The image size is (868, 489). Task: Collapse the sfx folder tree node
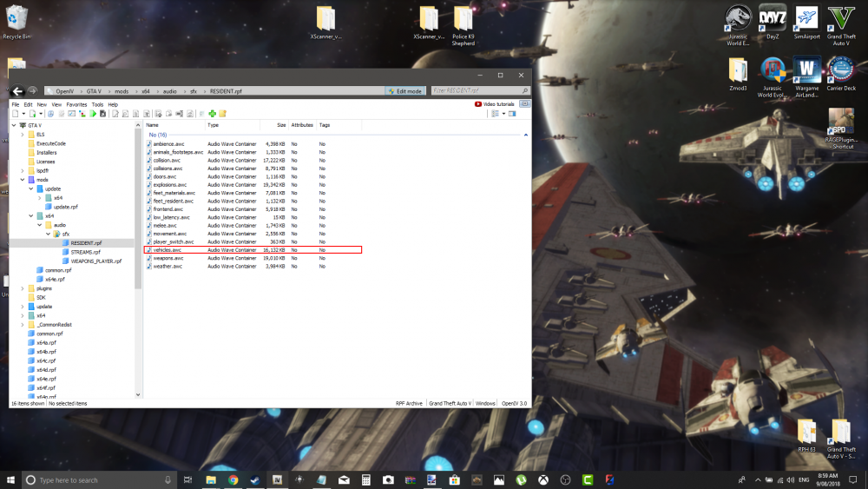click(x=48, y=234)
